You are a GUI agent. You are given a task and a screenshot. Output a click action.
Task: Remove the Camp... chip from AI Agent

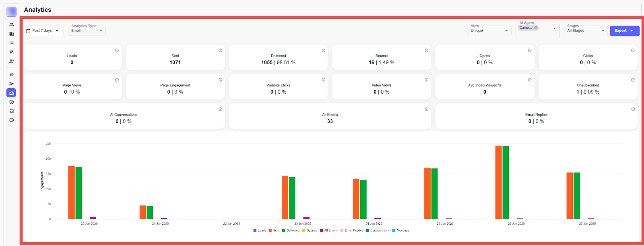point(536,28)
